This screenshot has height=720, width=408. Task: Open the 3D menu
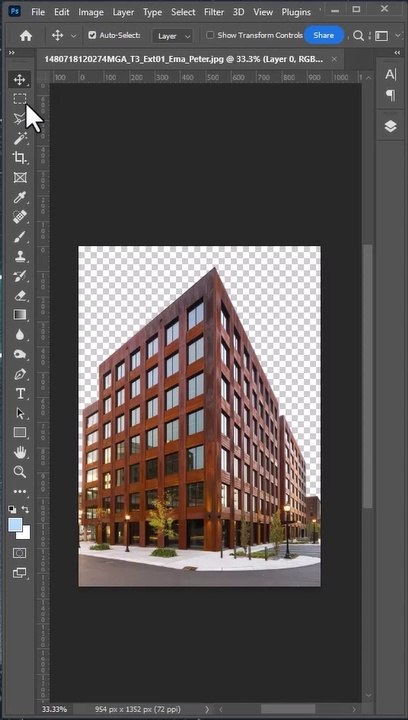coord(239,12)
